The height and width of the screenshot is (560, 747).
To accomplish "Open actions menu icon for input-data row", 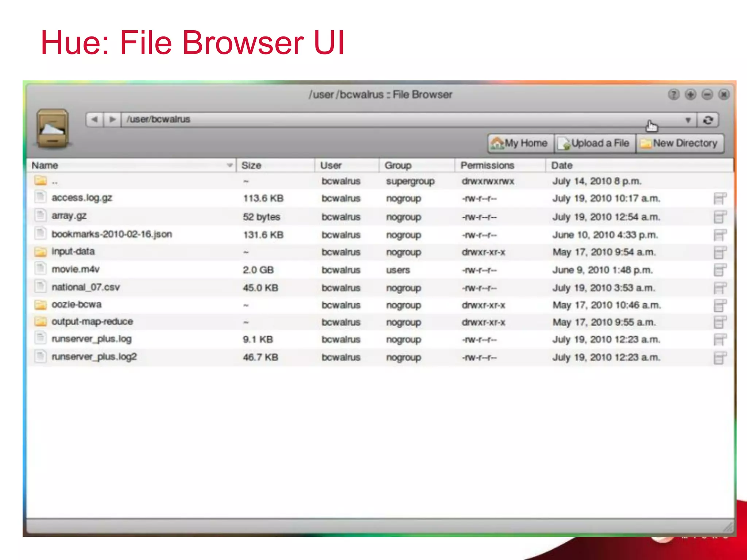I will [x=720, y=253].
